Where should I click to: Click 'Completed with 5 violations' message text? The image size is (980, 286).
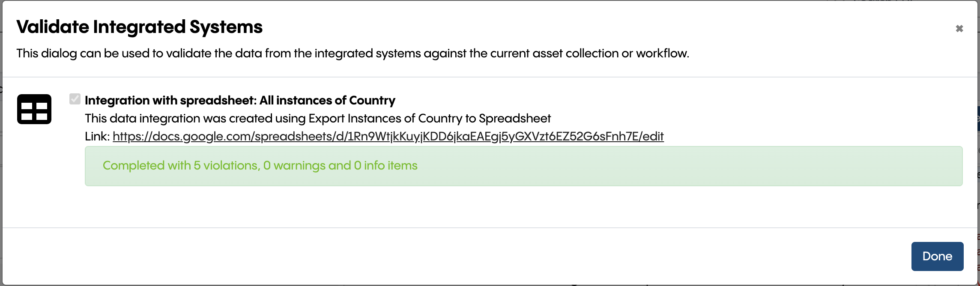tap(259, 166)
